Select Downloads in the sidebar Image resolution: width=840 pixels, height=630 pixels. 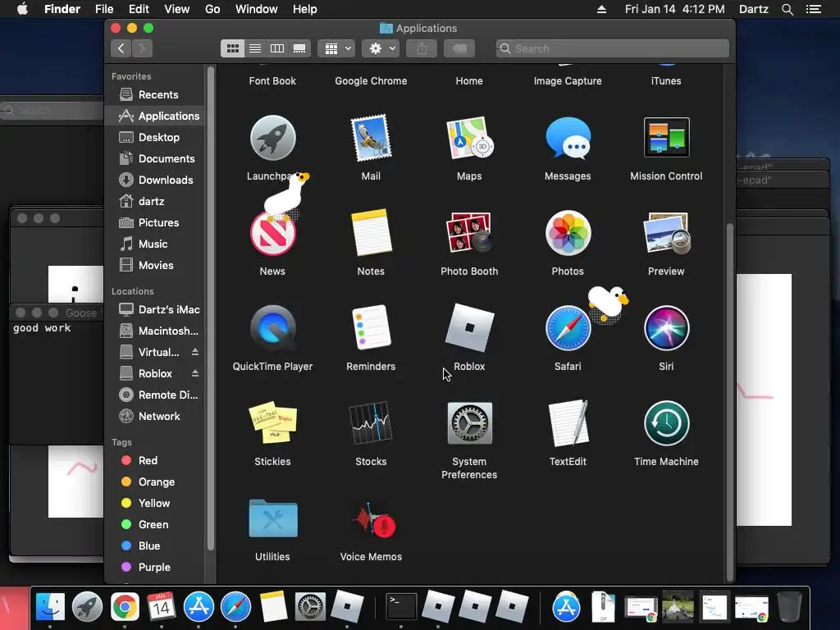click(155, 180)
